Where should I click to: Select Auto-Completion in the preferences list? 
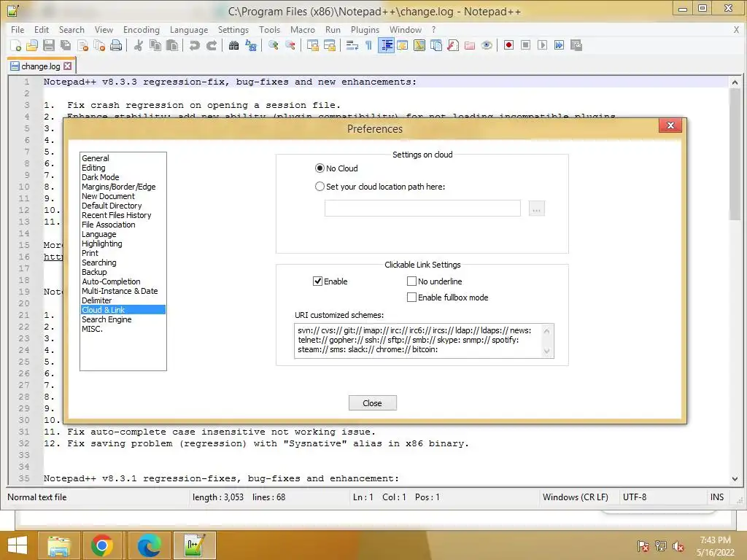pyautogui.click(x=111, y=281)
